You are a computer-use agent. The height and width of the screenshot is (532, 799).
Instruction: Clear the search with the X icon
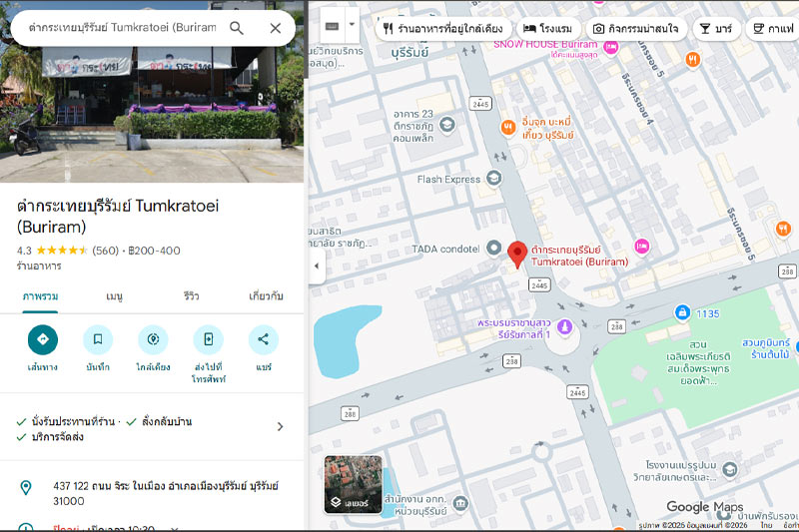pyautogui.click(x=276, y=28)
